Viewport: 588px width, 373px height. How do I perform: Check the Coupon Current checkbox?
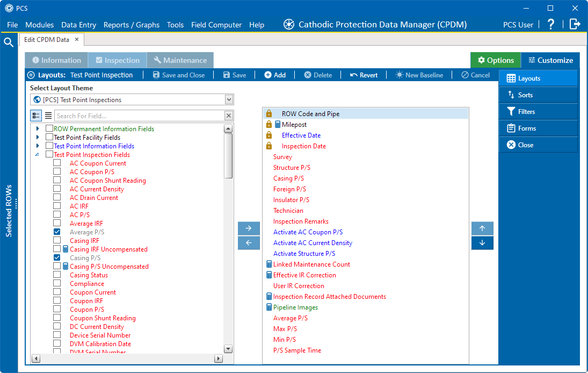click(57, 292)
